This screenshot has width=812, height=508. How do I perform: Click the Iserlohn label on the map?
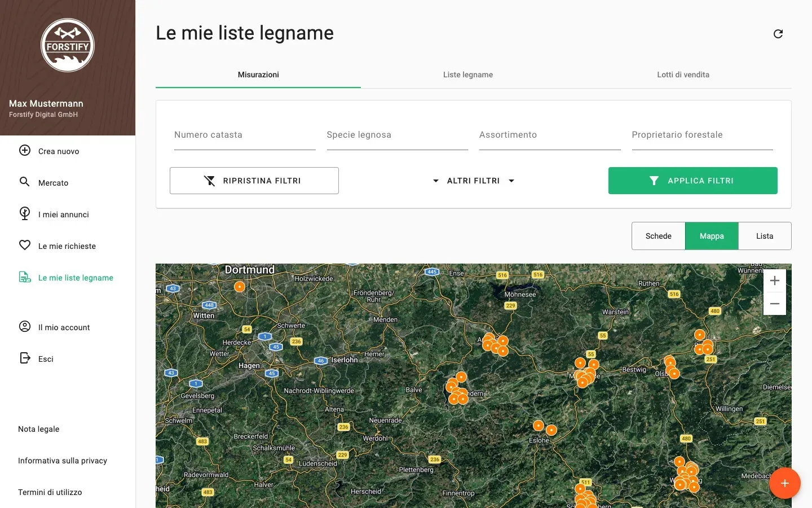(345, 360)
